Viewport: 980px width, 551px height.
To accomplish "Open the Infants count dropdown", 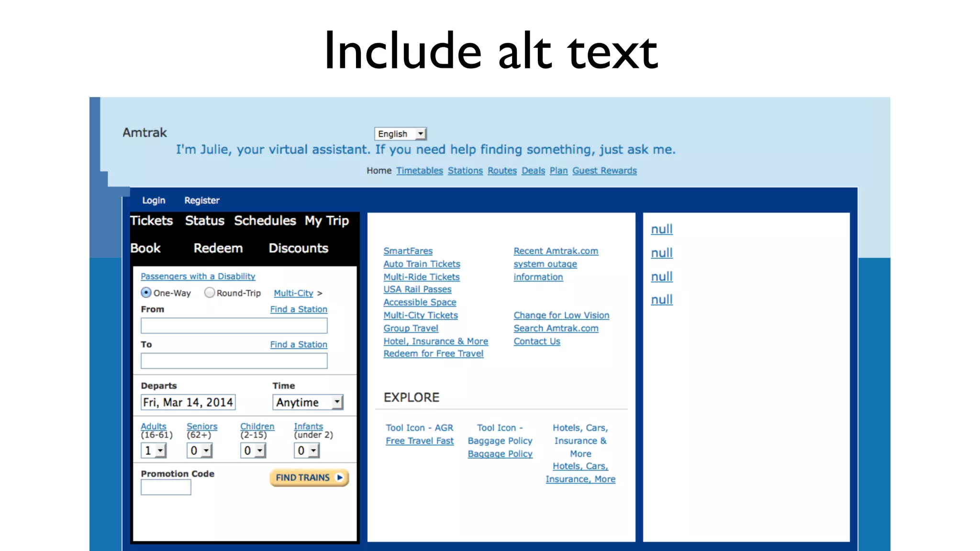I will [x=307, y=451].
